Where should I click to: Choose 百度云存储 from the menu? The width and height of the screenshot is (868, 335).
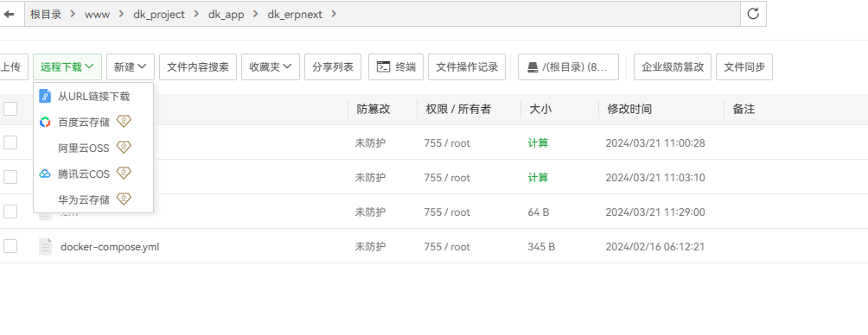93,122
